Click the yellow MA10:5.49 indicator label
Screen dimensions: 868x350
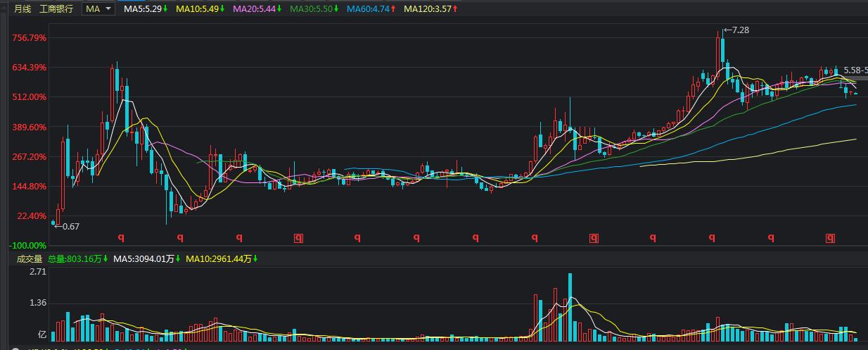pyautogui.click(x=200, y=8)
